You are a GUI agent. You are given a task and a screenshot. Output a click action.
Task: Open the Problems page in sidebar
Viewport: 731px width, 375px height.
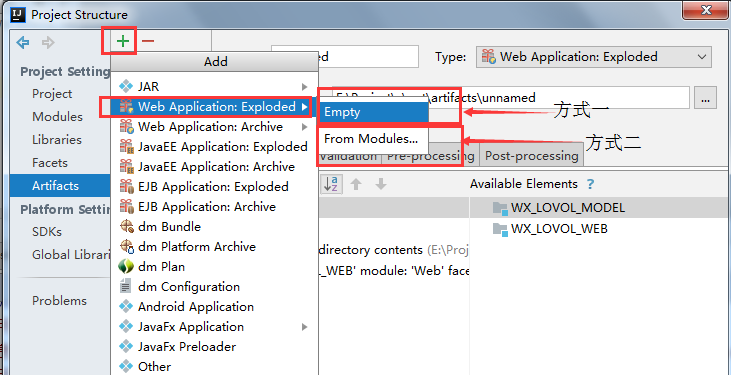coord(59,301)
